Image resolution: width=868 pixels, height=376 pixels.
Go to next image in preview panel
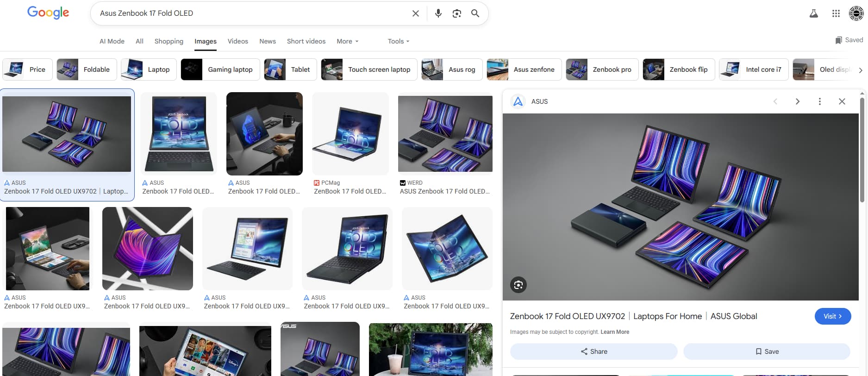(798, 101)
